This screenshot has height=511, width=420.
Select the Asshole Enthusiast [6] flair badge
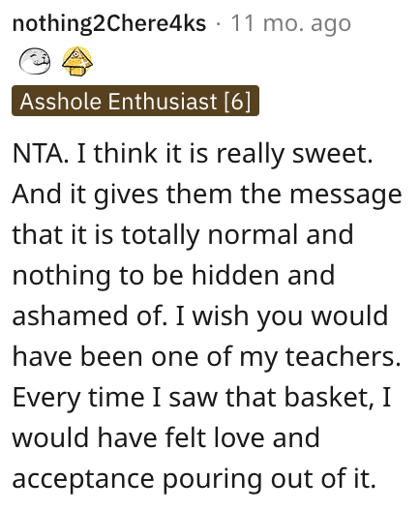[135, 101]
